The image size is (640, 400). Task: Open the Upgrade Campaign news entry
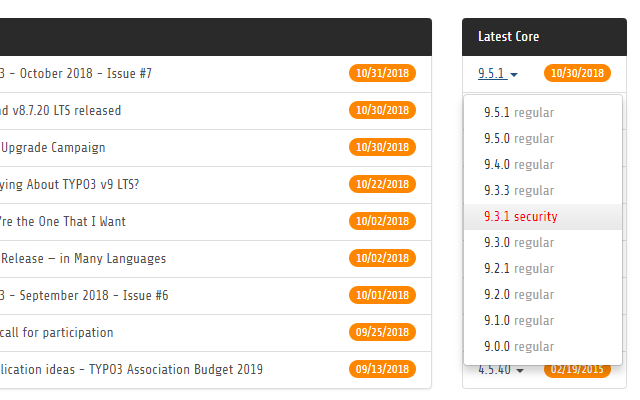click(53, 147)
